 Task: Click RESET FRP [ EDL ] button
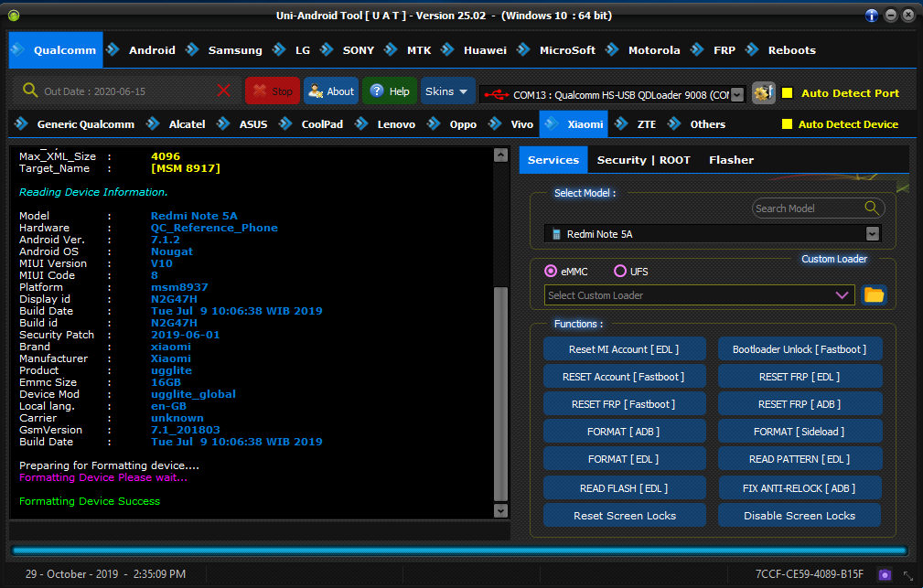click(800, 377)
